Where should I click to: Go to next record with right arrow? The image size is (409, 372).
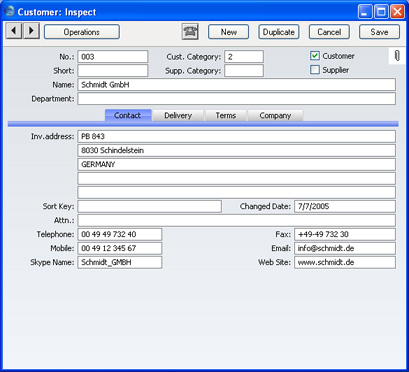tap(32, 31)
